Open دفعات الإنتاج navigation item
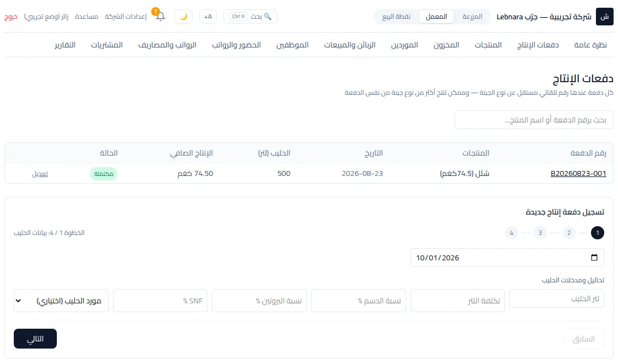 [537, 45]
